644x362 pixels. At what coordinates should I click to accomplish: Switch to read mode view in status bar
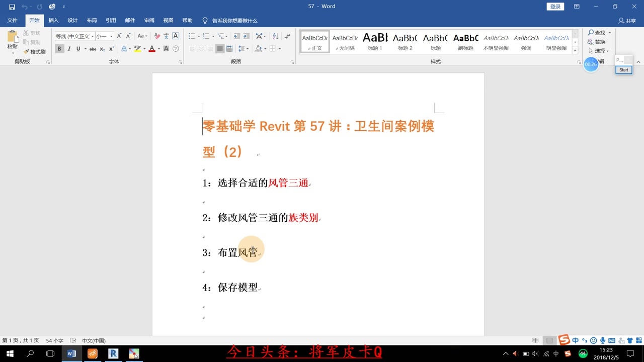[535, 340]
